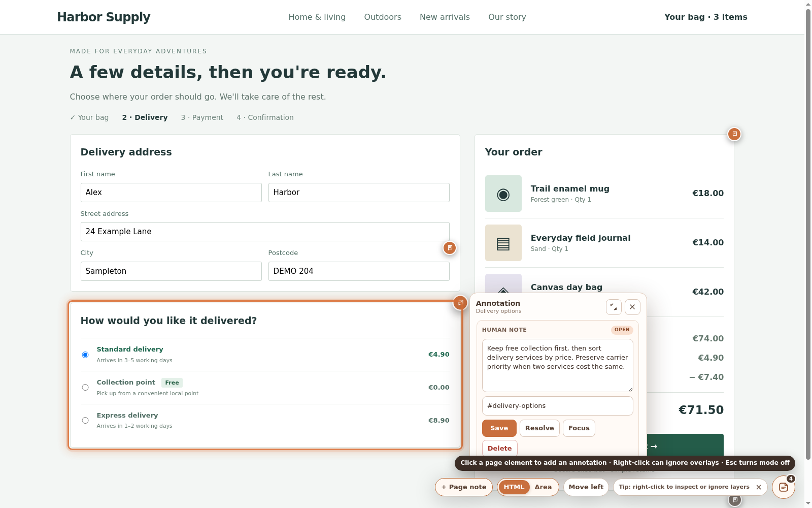Click the City input field

[x=171, y=271]
